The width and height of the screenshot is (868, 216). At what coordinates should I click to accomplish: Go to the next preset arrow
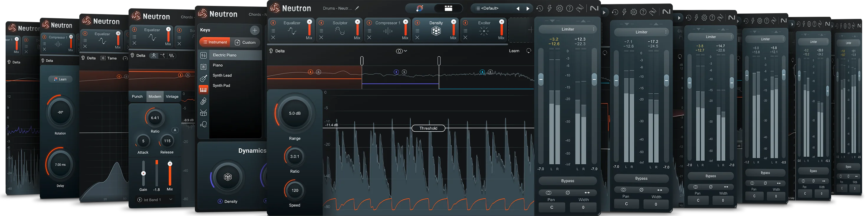[x=528, y=9]
